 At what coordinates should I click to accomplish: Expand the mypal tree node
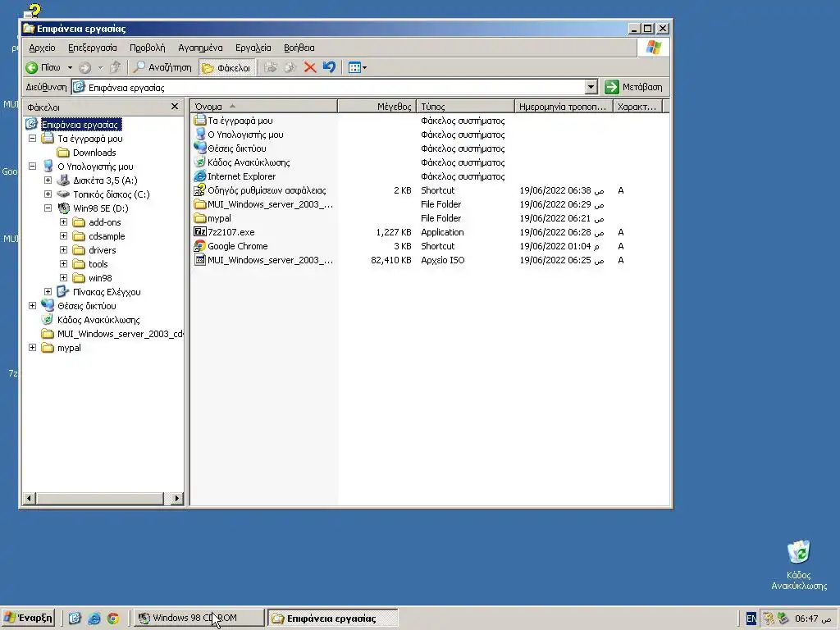tap(32, 347)
